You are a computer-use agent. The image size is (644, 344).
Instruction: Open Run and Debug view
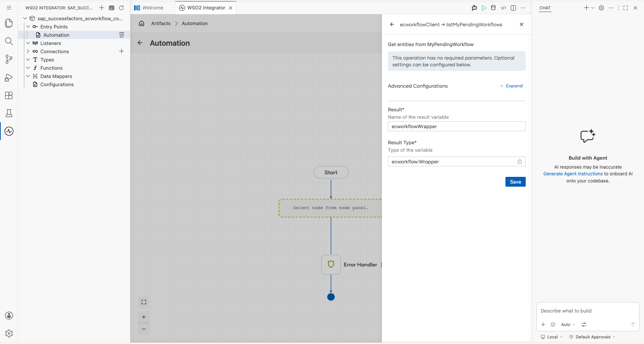pyautogui.click(x=9, y=77)
